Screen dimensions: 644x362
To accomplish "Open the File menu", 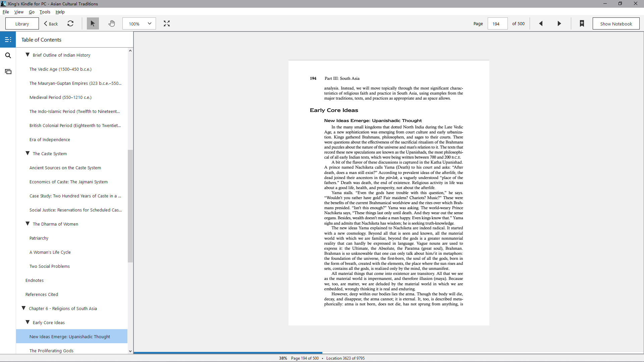I will (x=6, y=12).
